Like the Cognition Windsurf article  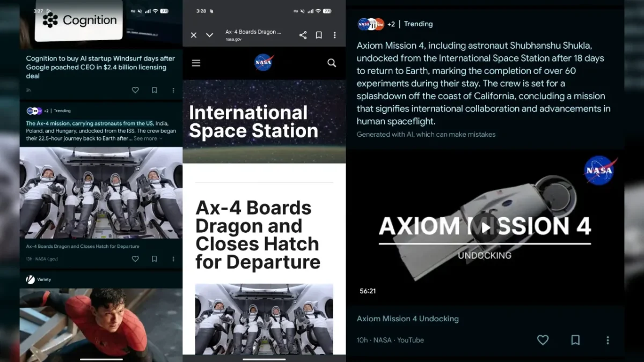point(135,90)
